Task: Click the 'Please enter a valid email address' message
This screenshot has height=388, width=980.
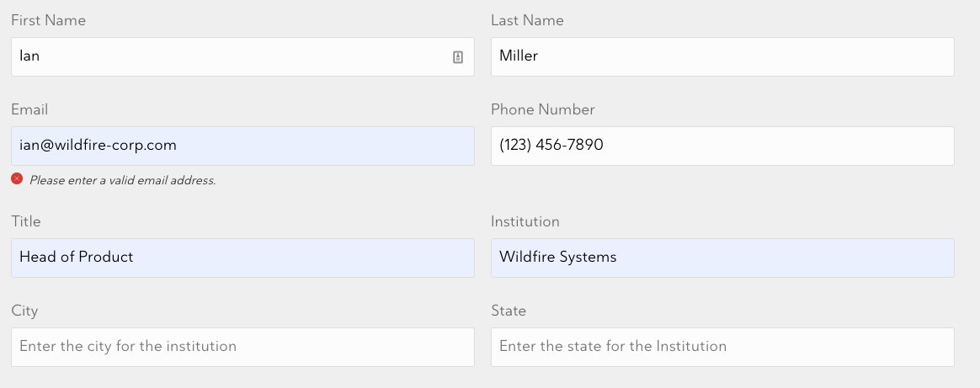Action: click(x=123, y=181)
